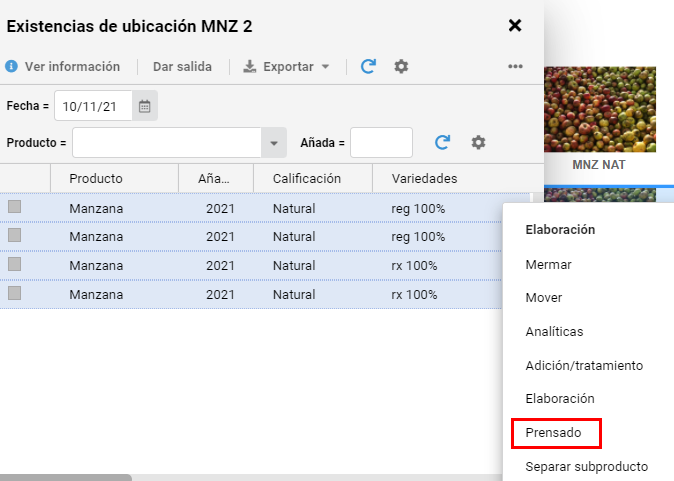674x481 pixels.
Task: Click the Fecha date input field
Action: click(x=93, y=106)
